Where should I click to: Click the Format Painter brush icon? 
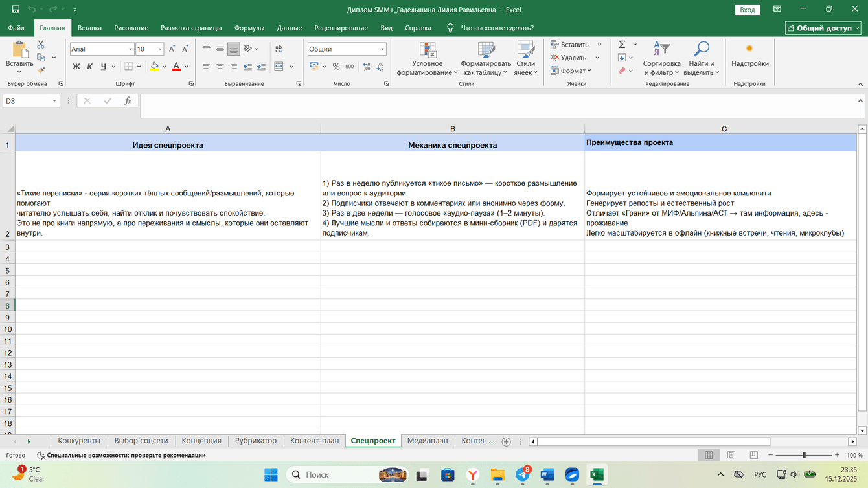coord(41,71)
